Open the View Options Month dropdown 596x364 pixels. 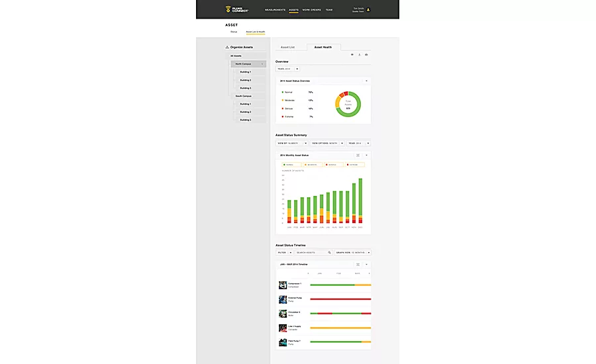pyautogui.click(x=327, y=142)
